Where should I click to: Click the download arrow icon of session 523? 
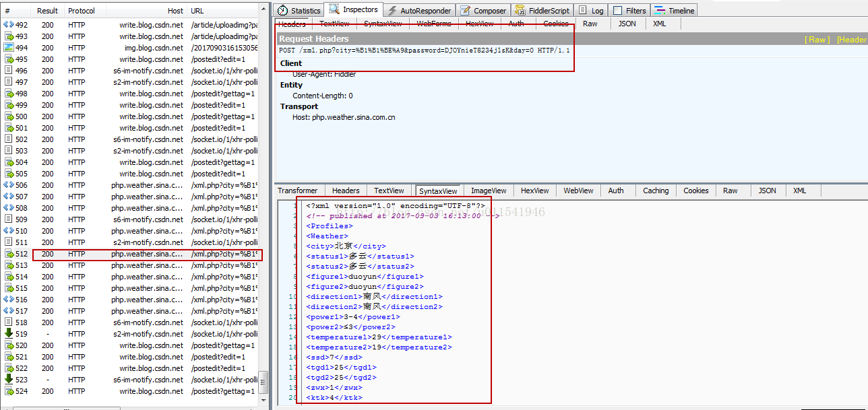coord(9,380)
